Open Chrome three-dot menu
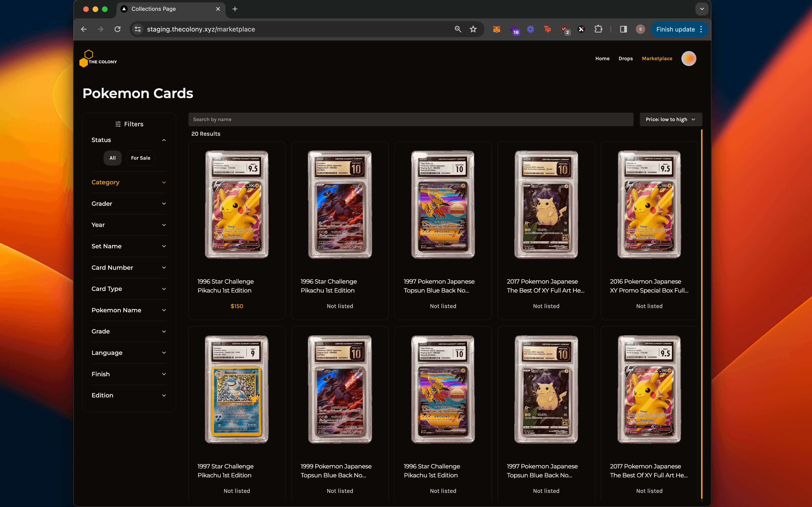The height and width of the screenshot is (507, 812). point(701,29)
